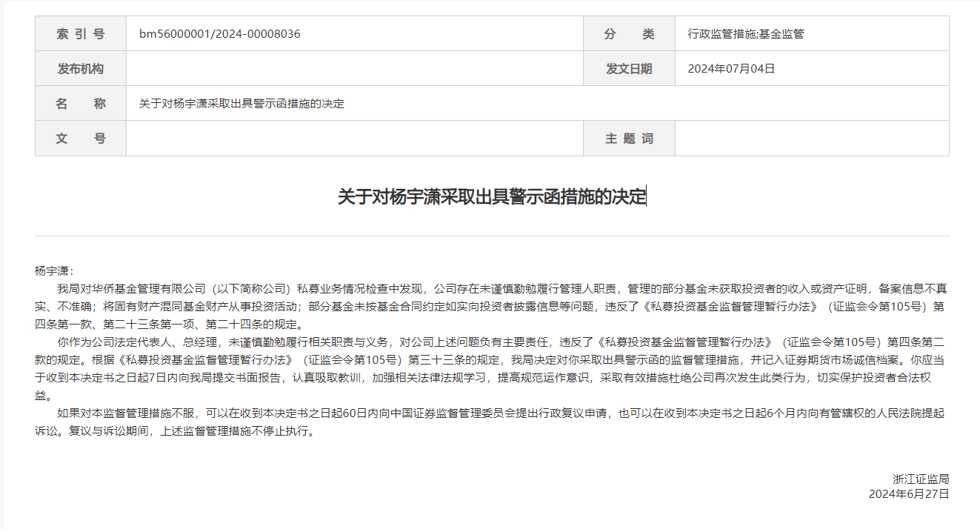980x529 pixels.
Task: Click the 文号 label cell
Action: point(81,139)
